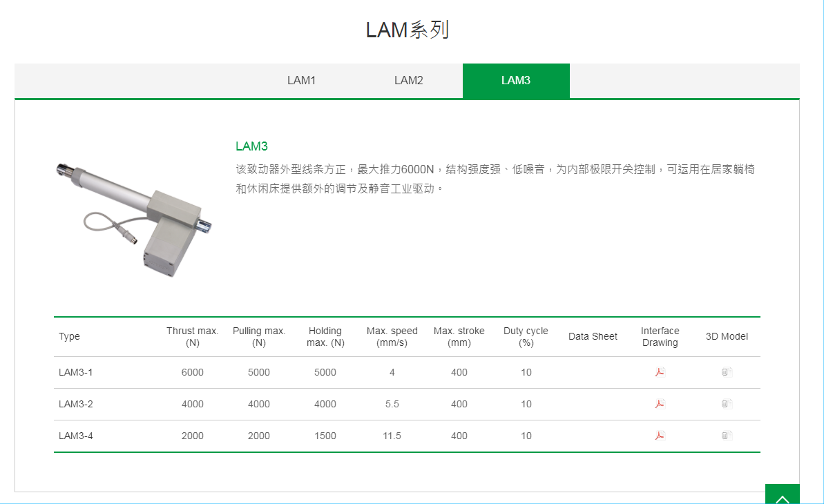Open the LAM3-4 Interface Drawing PDF
Screen dimensions: 824x504
pos(660,436)
